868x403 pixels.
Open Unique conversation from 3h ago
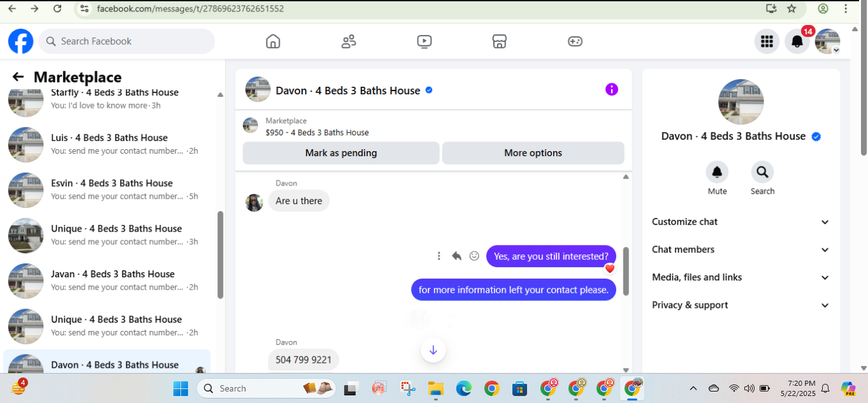(x=107, y=235)
